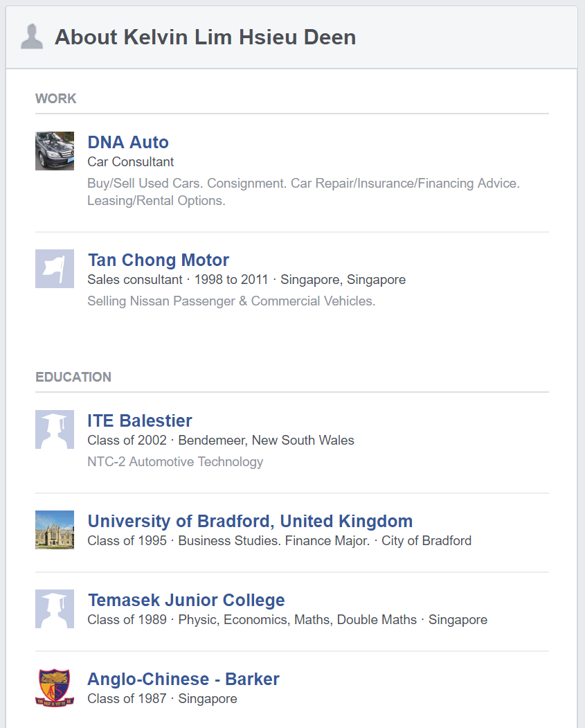Click the About Kelvin Lim Hsieu Deen heading
Screen dimensions: 585x728
(205, 37)
